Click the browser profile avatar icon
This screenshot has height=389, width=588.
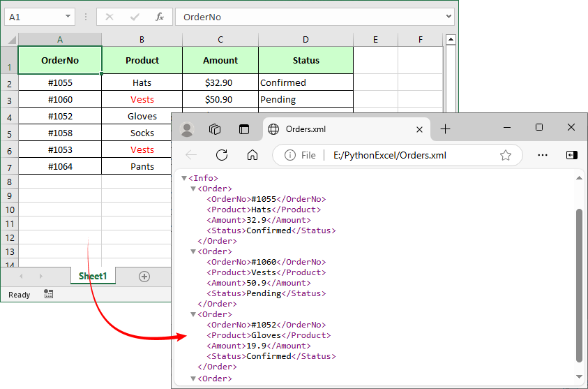(x=187, y=129)
